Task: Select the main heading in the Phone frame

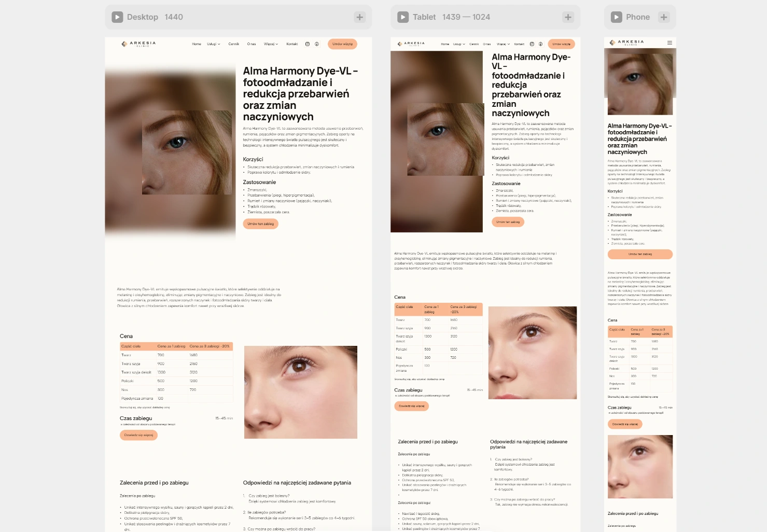Action: click(640, 139)
